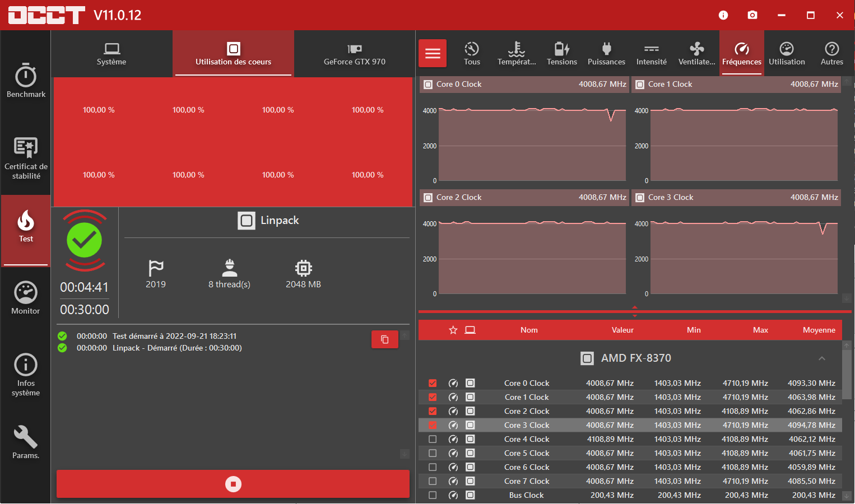Image resolution: width=855 pixels, height=504 pixels.
Task: Open the GeForce GTX 970 tab
Action: (x=355, y=54)
